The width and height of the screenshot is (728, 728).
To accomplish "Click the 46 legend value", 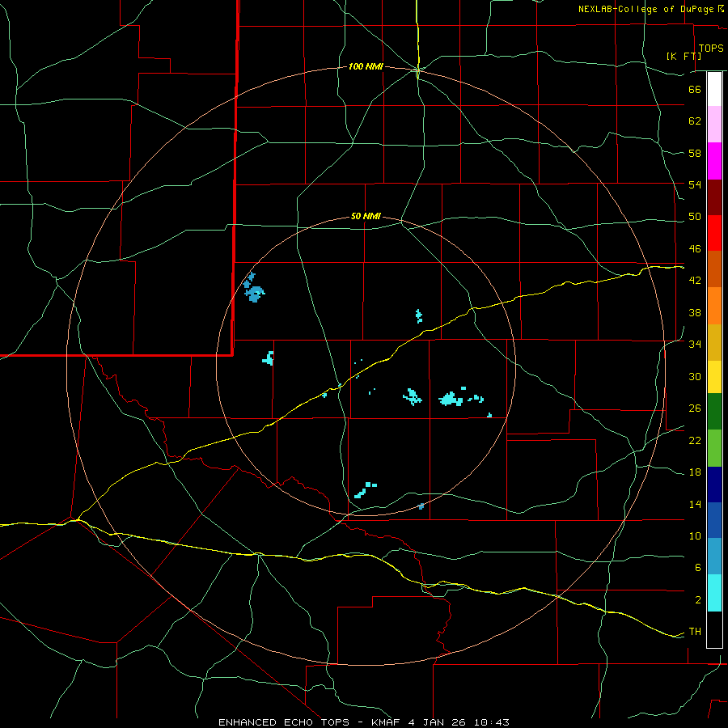I will tap(695, 249).
